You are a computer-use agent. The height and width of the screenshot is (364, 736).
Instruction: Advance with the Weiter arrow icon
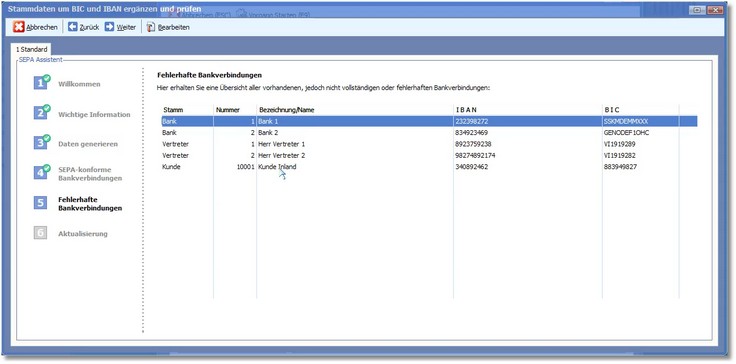point(109,27)
